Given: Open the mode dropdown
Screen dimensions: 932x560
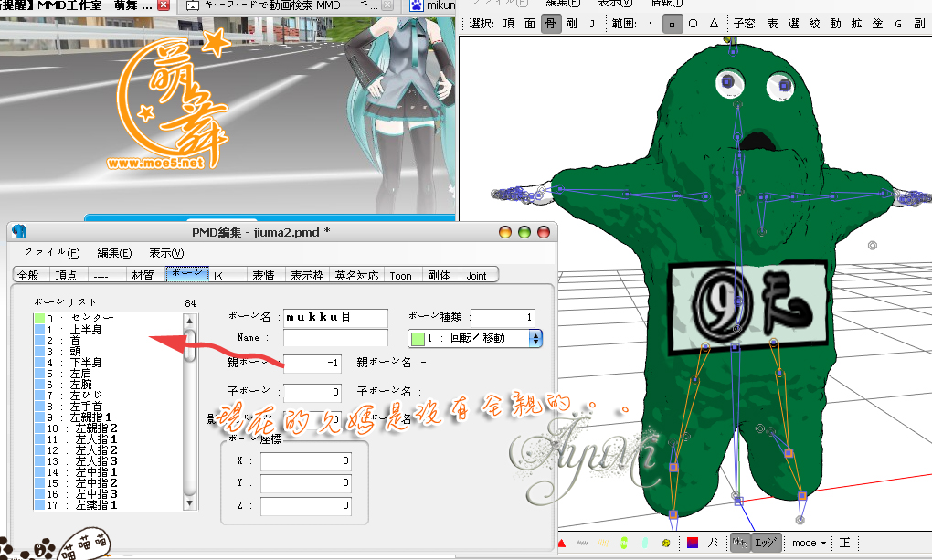Looking at the screenshot, I should click(809, 543).
